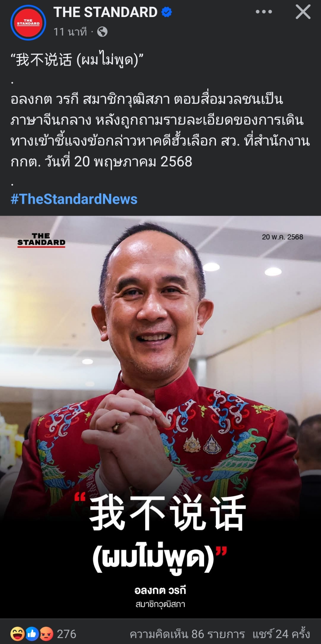Tap the name caption อลงกต วรกี

pyautogui.click(x=160, y=590)
